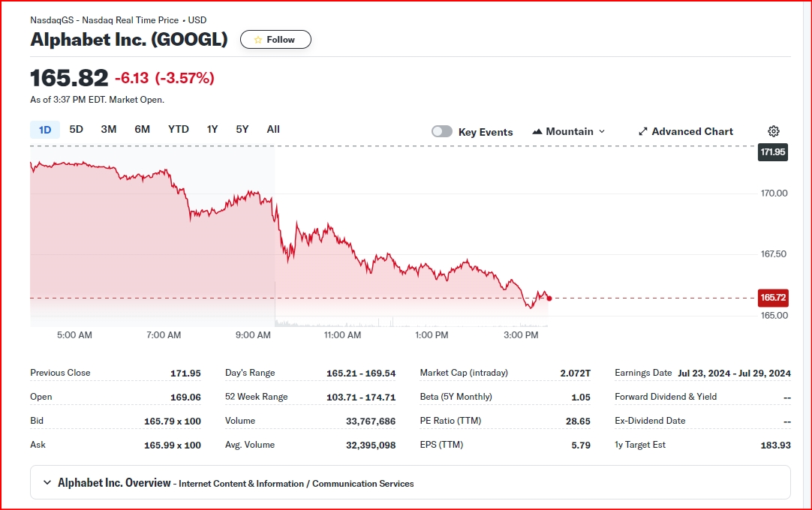Viewport: 812px width, 510px height.
Task: Click the chevron beside Alphabet Inc. Overview
Action: point(47,482)
